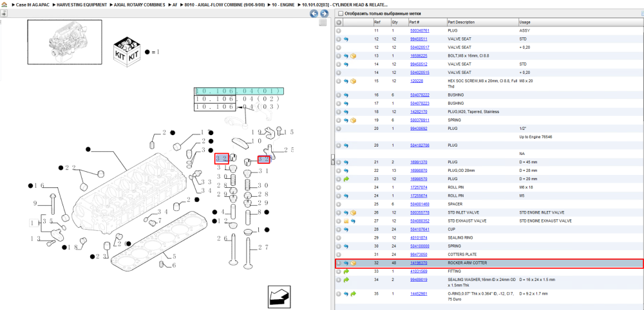Click the blue arrow in the O-RING row
Screen dimensions: 644x310
pyautogui.click(x=346, y=294)
